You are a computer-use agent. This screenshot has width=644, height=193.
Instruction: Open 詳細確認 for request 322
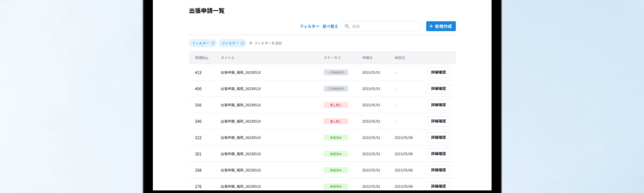438,137
